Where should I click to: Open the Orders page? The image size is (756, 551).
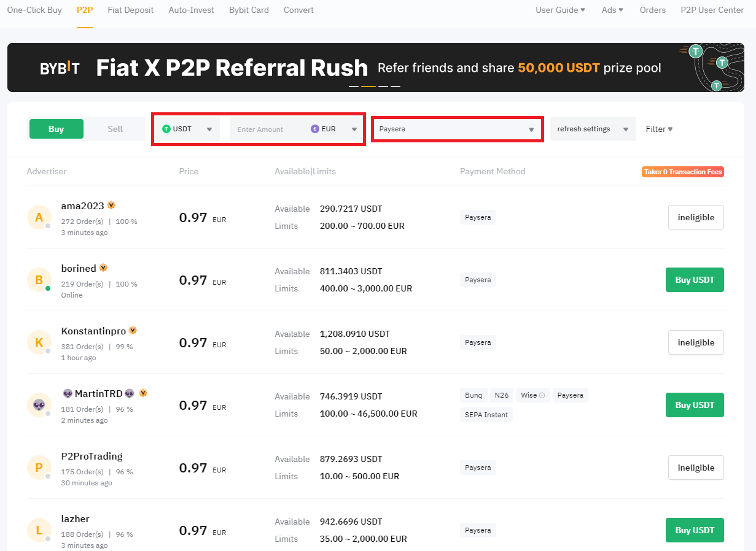[652, 10]
